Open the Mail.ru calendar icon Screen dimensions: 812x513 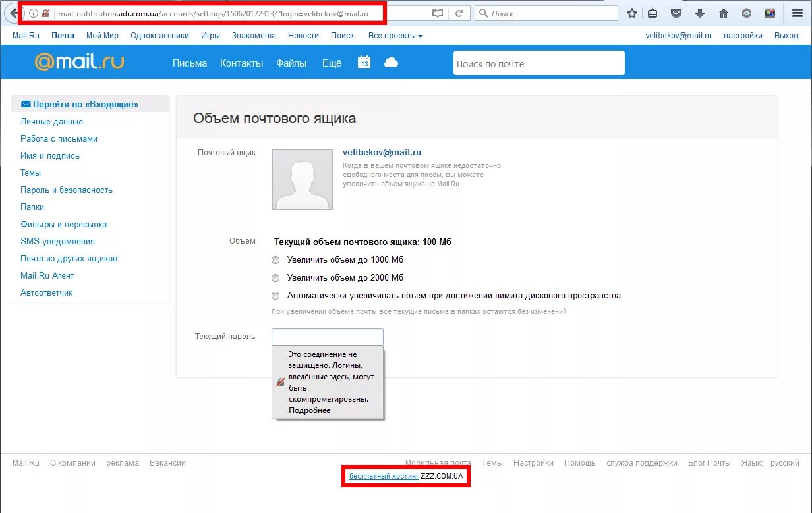coord(364,62)
